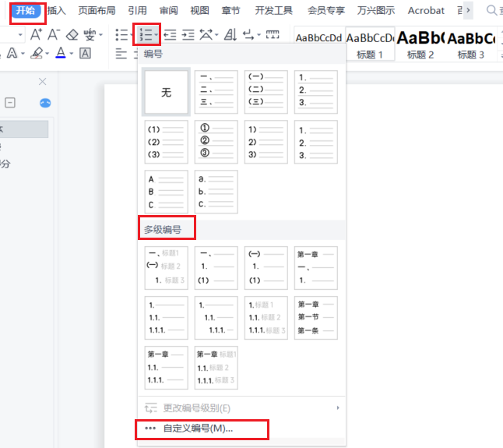503x448 pixels.
Task: Select the '无' (none) numbering option
Action: [166, 92]
